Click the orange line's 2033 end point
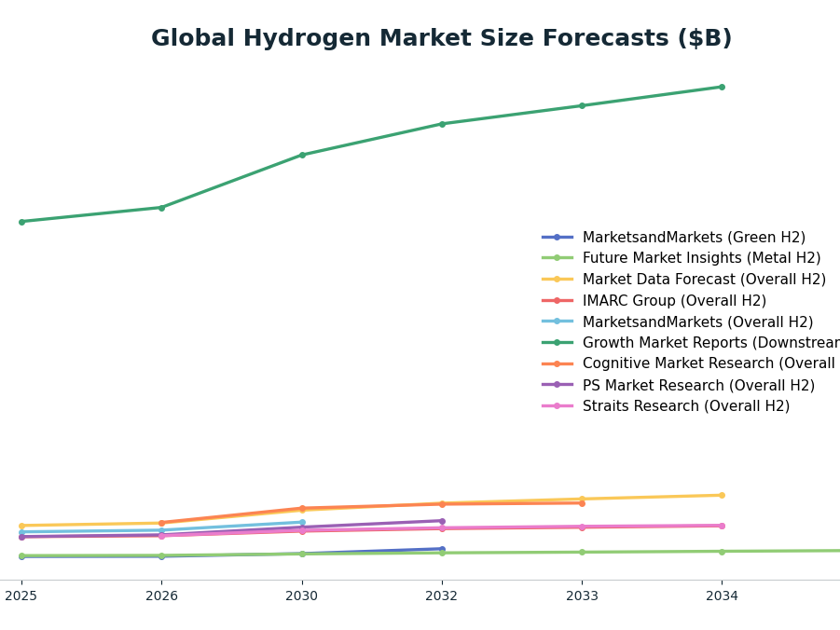This screenshot has width=840, height=630. (583, 503)
